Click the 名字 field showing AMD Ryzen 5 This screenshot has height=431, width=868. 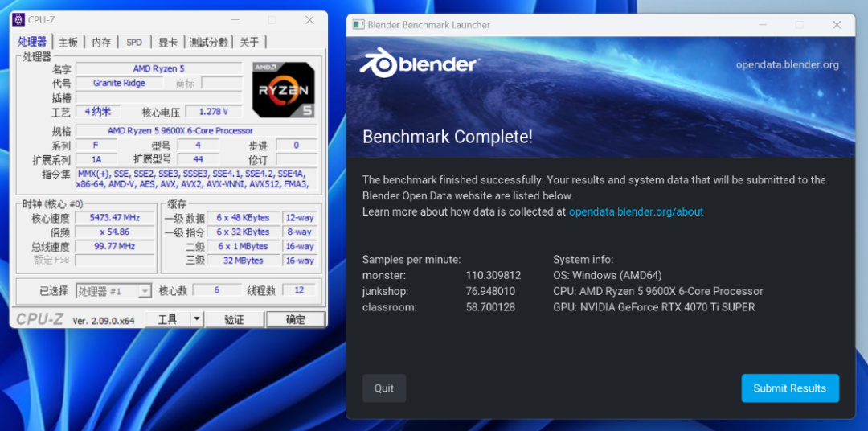(x=159, y=68)
